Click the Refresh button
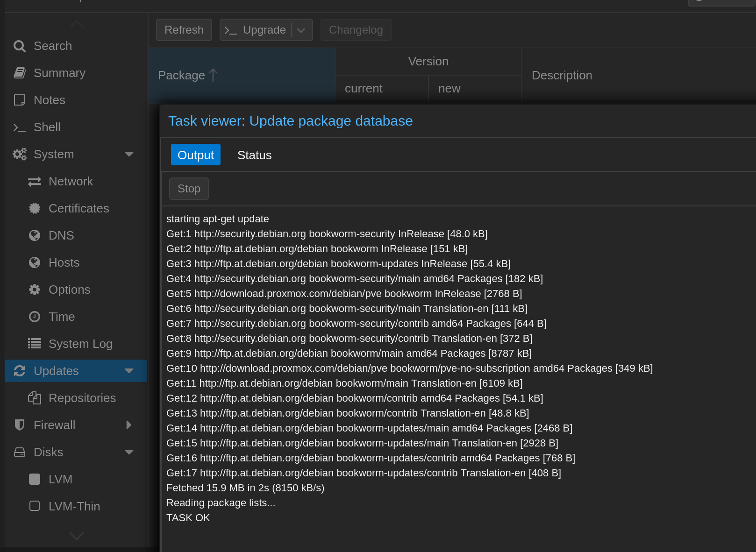The height and width of the screenshot is (552, 756). coord(184,30)
